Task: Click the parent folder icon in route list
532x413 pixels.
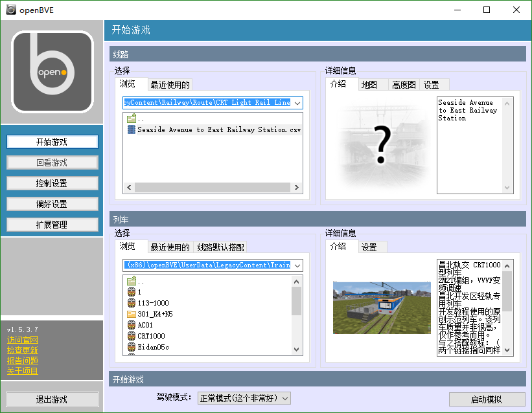Action: pyautogui.click(x=132, y=118)
